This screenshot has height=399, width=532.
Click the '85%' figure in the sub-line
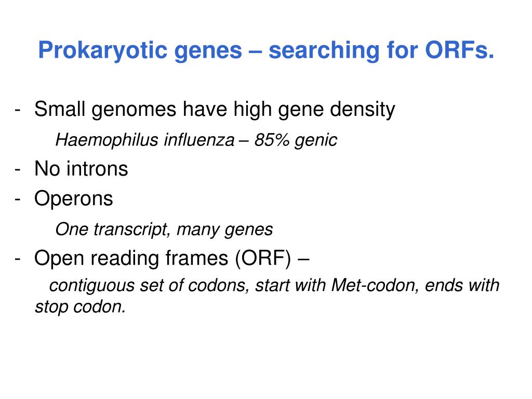click(x=272, y=140)
